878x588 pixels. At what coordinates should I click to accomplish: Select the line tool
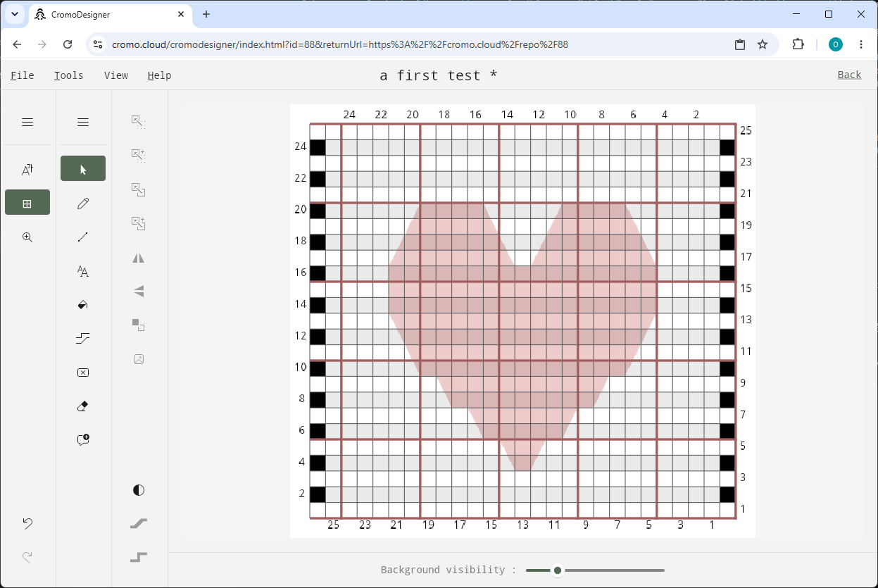[83, 237]
